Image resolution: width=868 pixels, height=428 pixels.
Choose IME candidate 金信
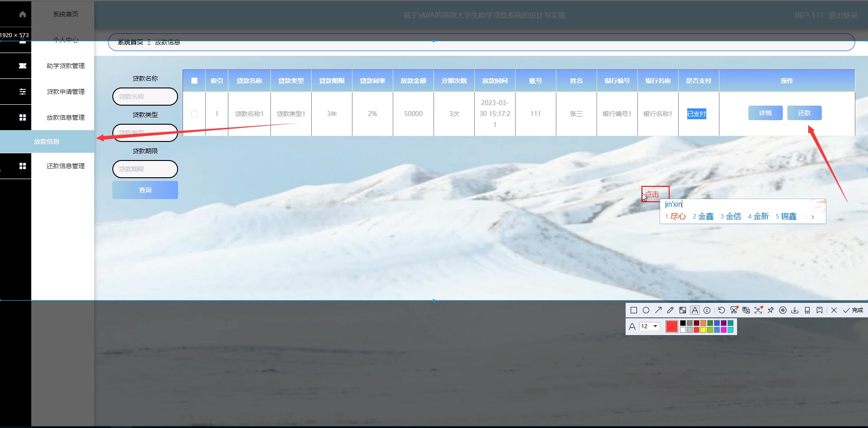(731, 217)
